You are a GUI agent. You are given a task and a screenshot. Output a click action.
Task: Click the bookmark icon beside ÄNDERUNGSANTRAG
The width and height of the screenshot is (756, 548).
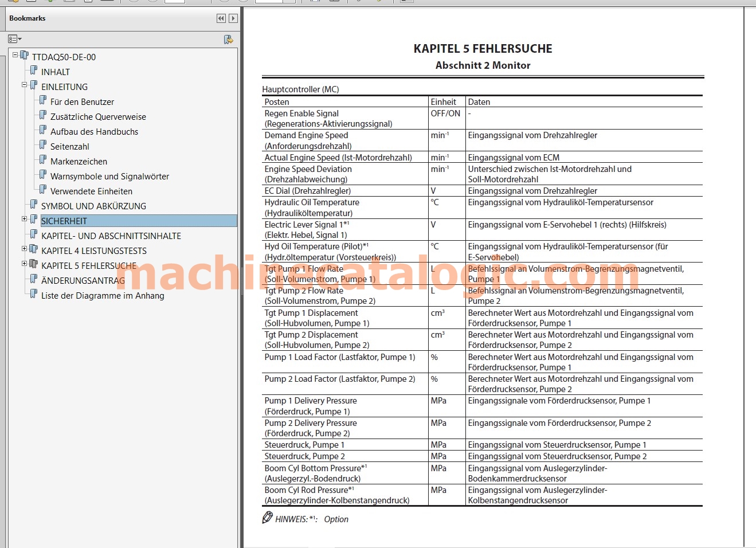[33, 279]
